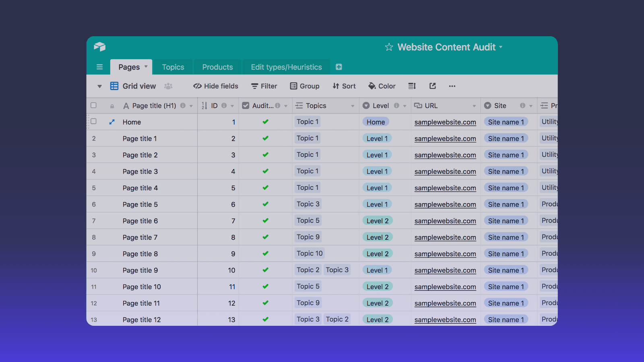Open the three-dot more options menu
644x362 pixels.
452,86
